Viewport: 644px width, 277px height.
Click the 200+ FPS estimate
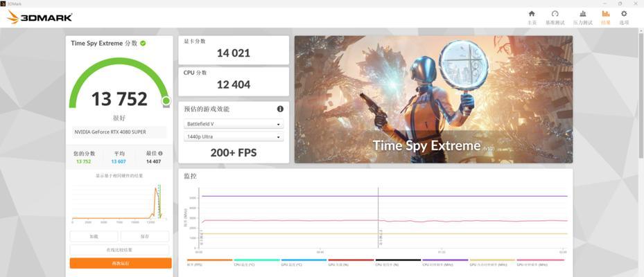coord(234,153)
